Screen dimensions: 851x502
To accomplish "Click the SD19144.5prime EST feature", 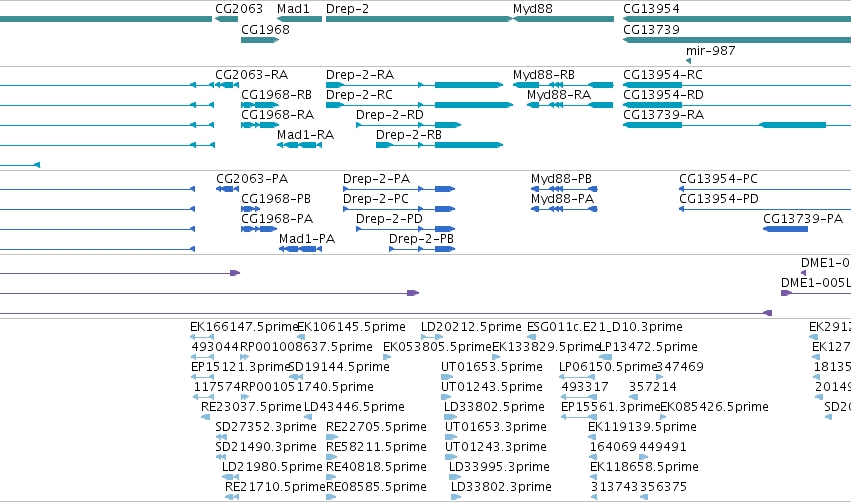I will coord(296,377).
